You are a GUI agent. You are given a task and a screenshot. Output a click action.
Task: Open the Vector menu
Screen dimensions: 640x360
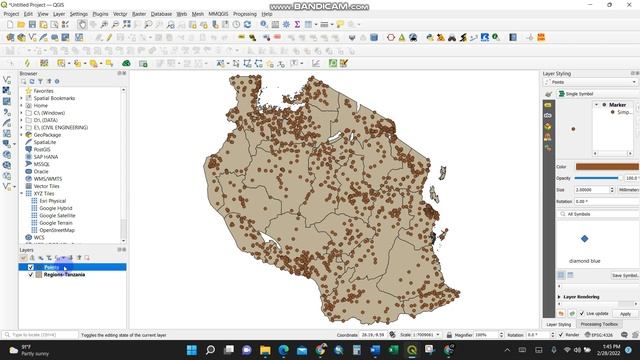point(120,14)
